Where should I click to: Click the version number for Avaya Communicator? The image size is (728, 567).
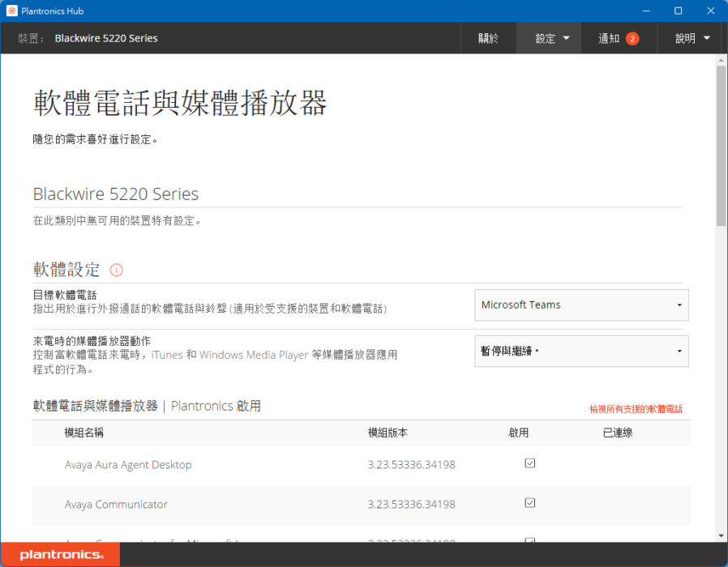411,505
